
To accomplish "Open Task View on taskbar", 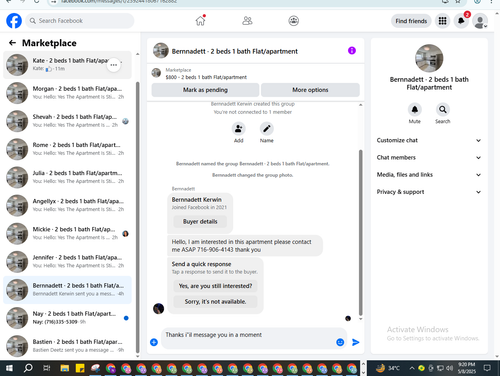I will pos(47,368).
